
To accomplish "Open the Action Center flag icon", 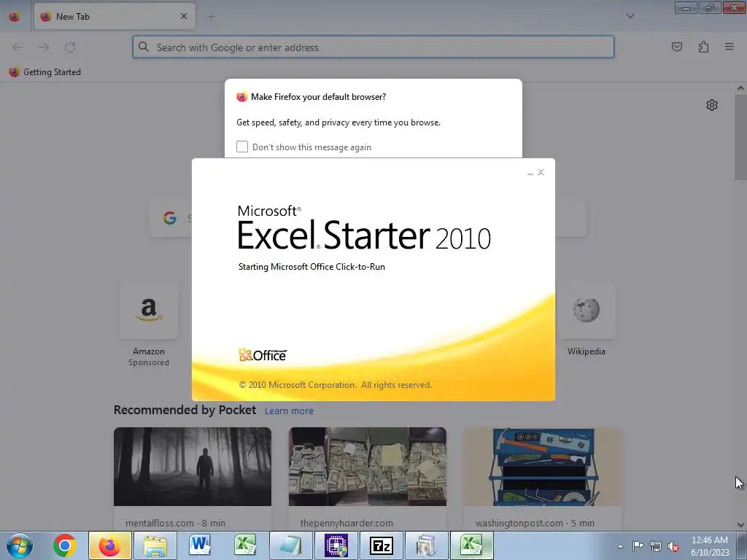I will pyautogui.click(x=638, y=546).
